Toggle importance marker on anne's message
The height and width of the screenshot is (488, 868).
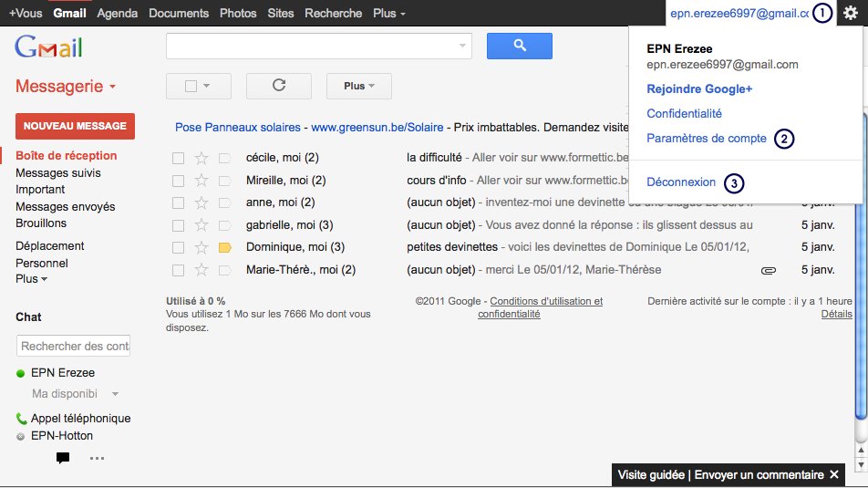[x=224, y=203]
